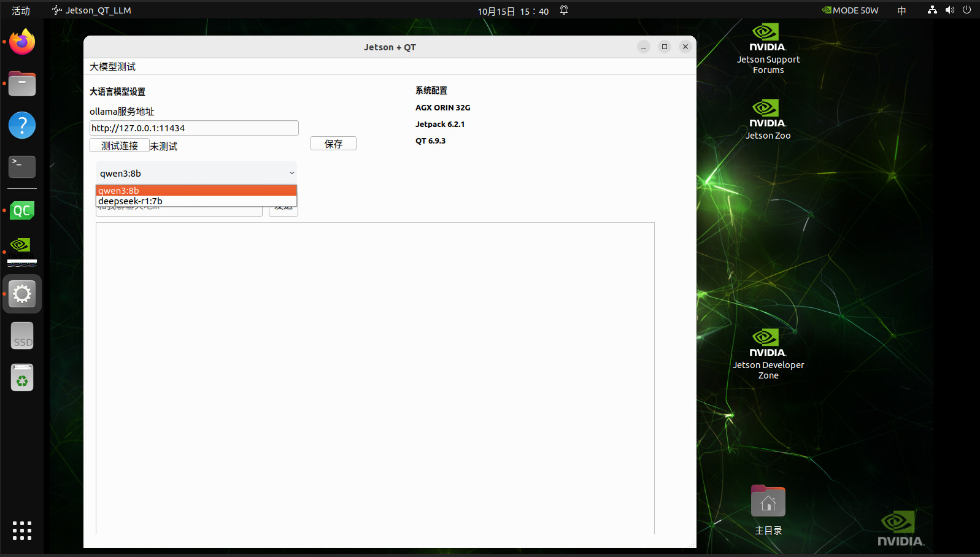
Task: Click the 保存 button
Action: click(333, 144)
